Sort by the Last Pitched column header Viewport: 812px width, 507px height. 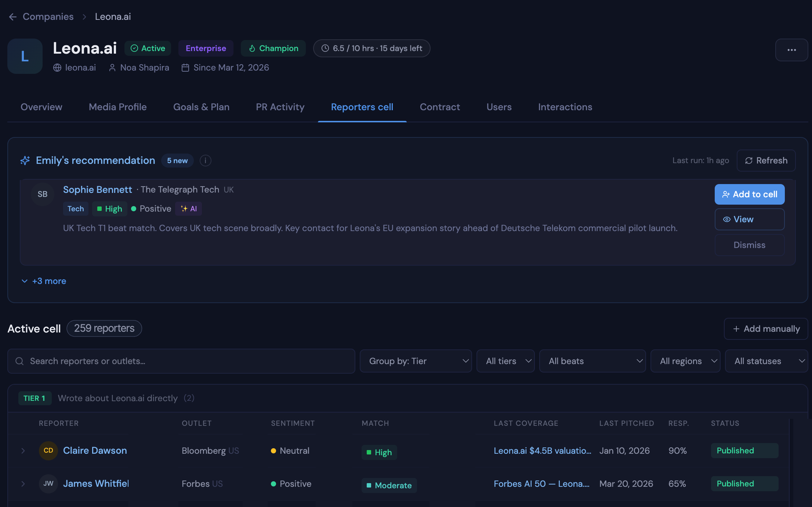coord(627,423)
